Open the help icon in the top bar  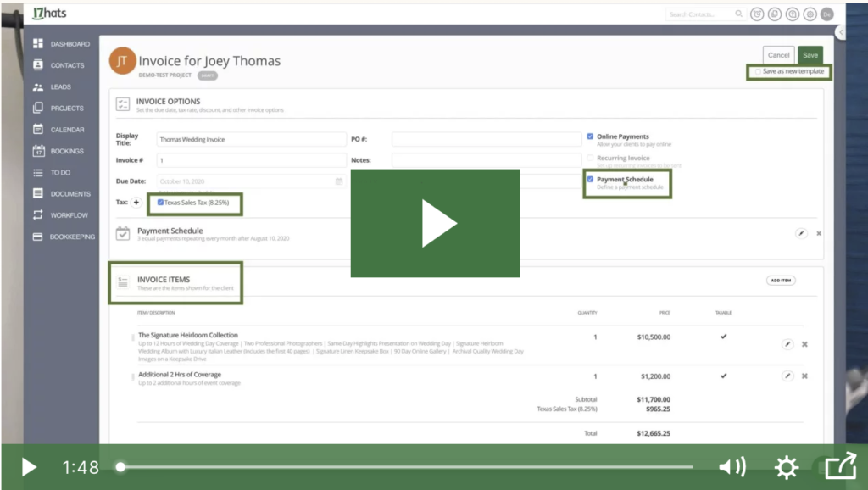[792, 14]
